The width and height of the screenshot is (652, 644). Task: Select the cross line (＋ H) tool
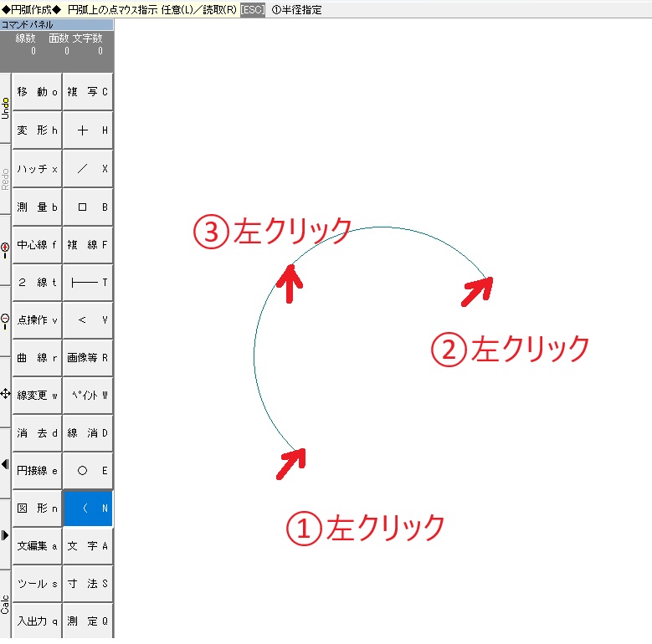tap(88, 130)
